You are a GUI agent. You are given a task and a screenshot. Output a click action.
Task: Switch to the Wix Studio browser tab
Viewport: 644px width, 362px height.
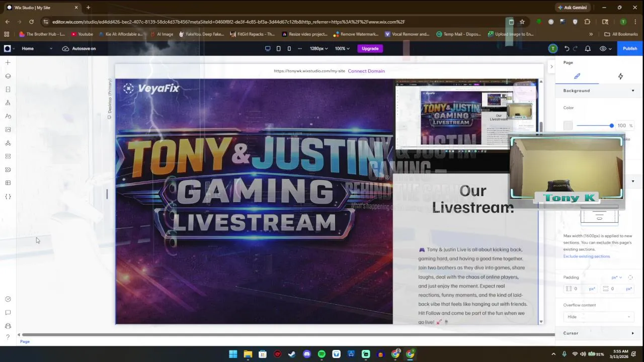click(43, 8)
